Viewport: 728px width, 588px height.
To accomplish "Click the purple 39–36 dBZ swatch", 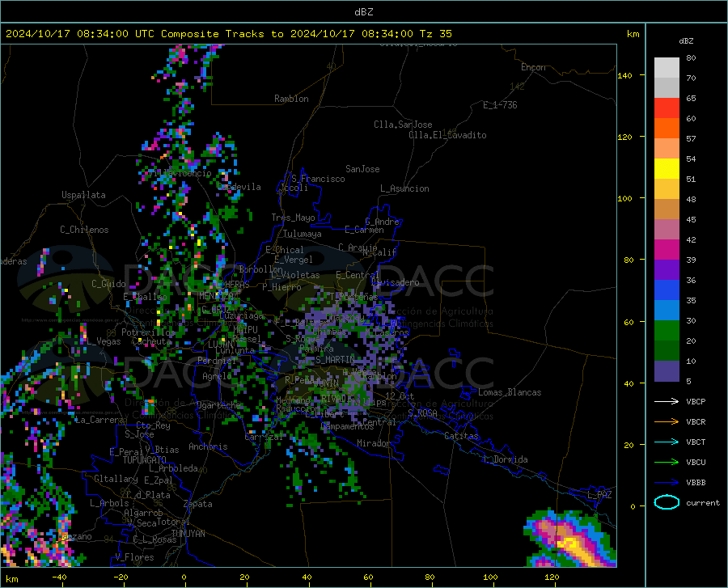I will point(667,270).
